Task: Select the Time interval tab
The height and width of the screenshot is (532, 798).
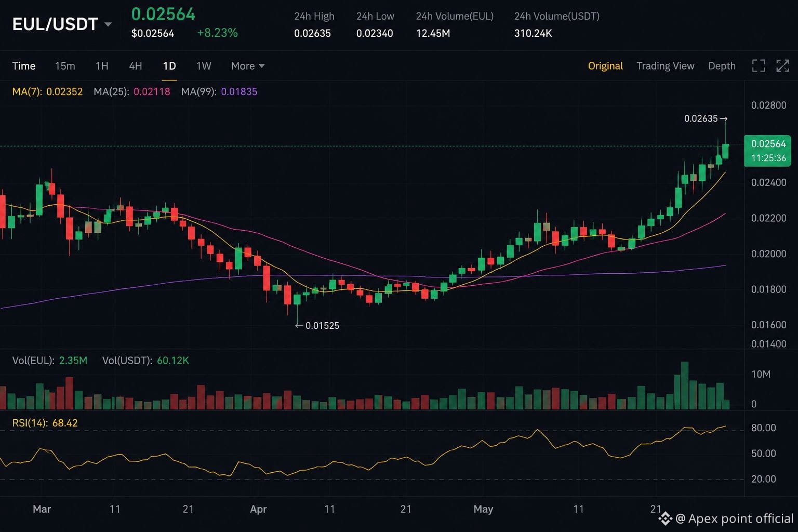Action: tap(24, 66)
